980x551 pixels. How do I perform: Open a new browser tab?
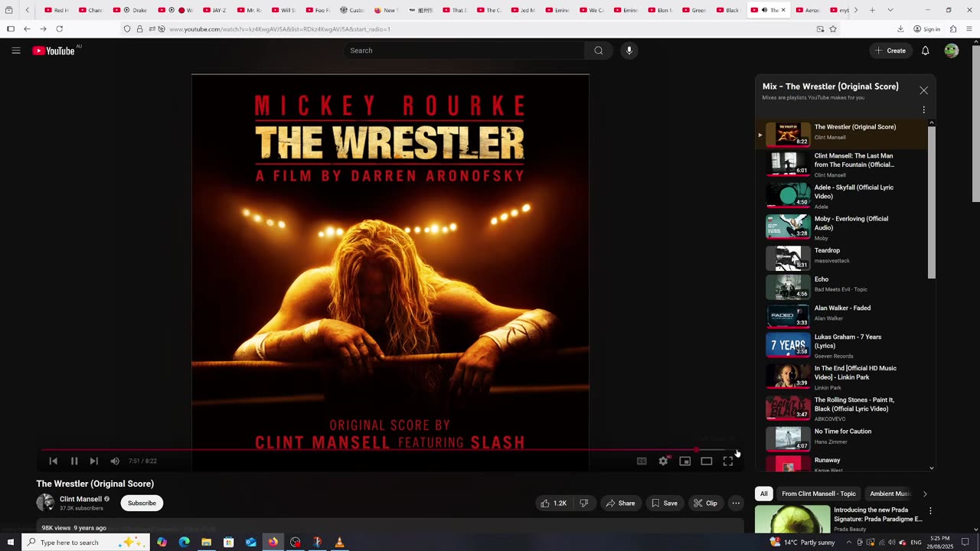(x=871, y=10)
